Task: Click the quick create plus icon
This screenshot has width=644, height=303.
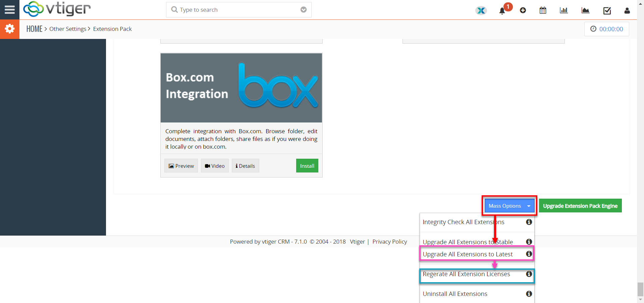Action: click(x=523, y=10)
